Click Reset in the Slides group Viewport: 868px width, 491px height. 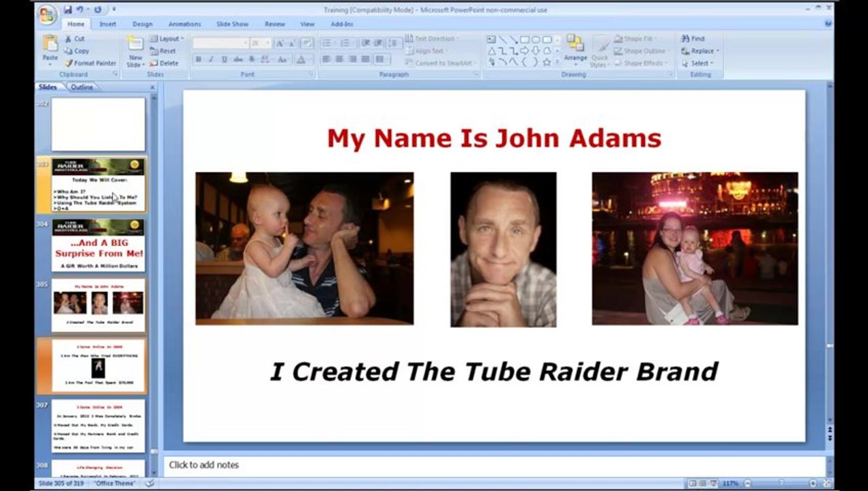tap(163, 50)
